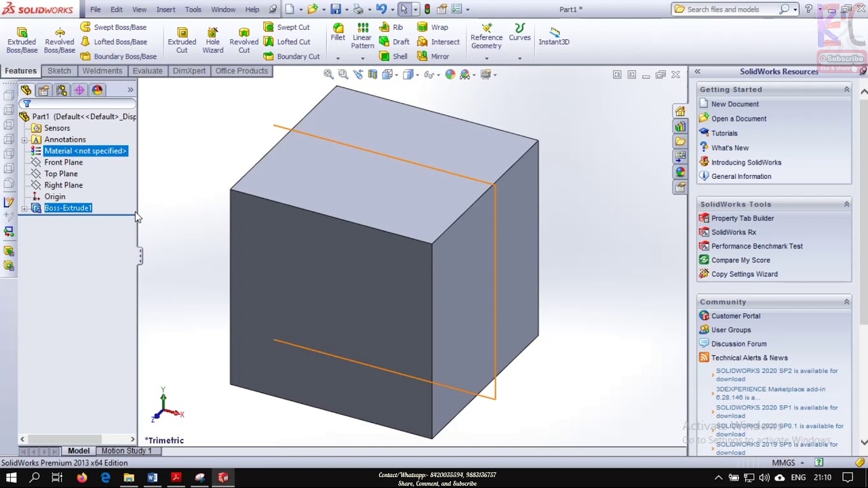This screenshot has height=488, width=868.
Task: Open Copy Settings Wizard
Action: tap(745, 274)
